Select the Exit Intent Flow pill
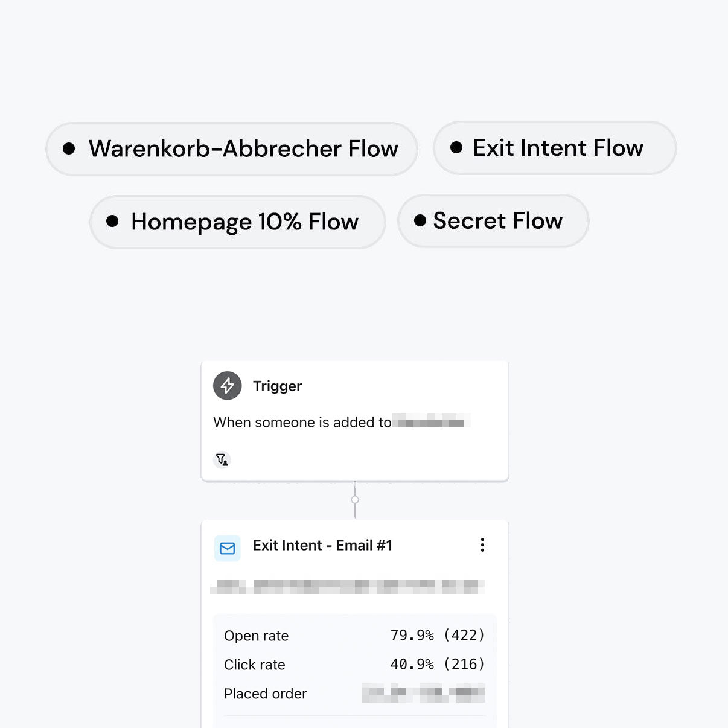728x728 pixels. point(555,148)
